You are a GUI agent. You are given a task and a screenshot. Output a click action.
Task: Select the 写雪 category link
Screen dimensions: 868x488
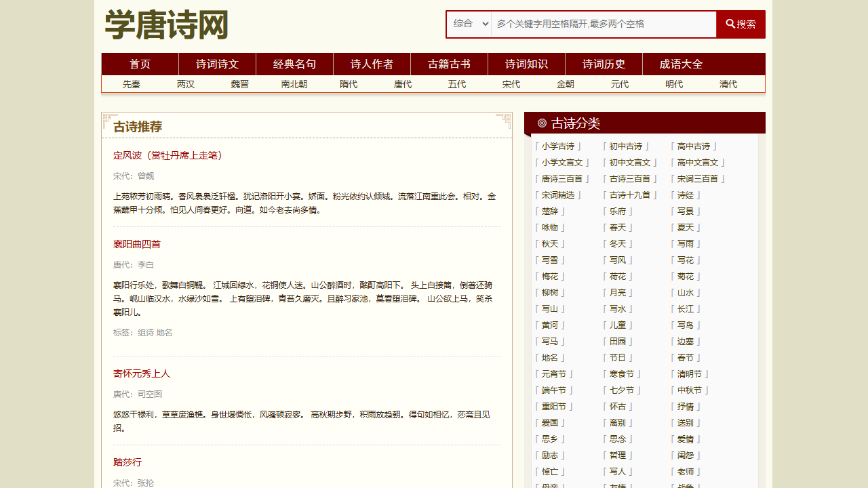550,260
